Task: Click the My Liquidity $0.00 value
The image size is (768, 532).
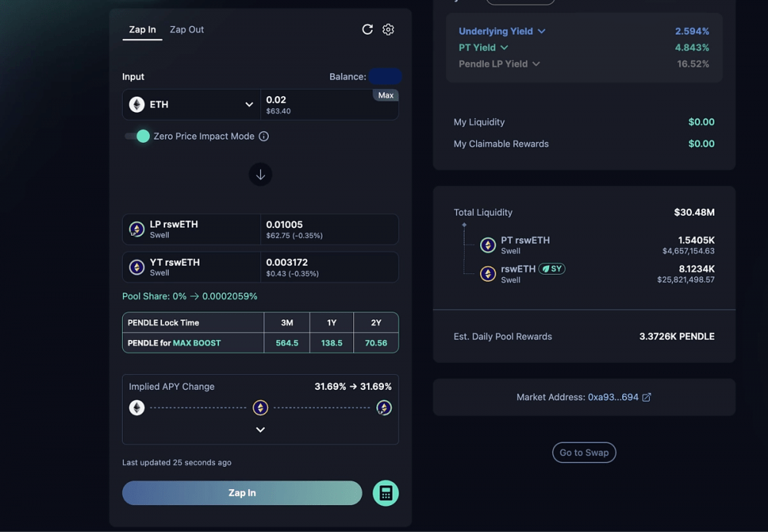Action: (701, 122)
